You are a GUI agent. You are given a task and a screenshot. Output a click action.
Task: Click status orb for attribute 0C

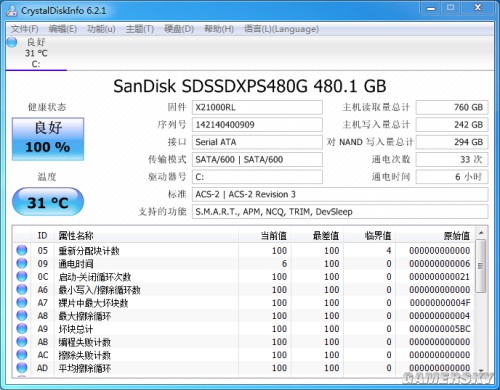click(22, 276)
